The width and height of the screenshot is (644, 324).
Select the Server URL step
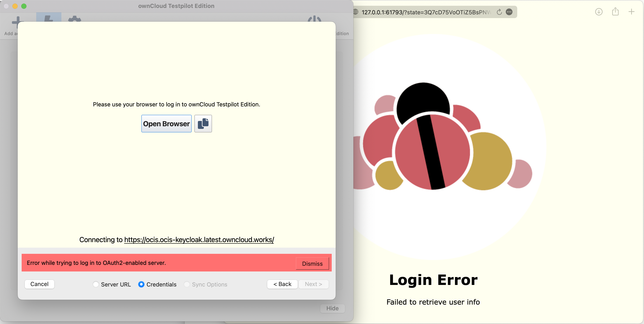96,284
